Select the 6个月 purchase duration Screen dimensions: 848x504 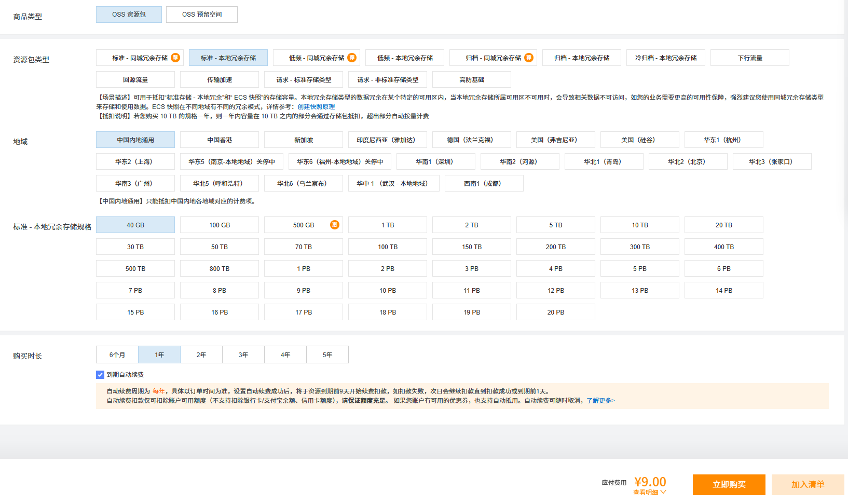(x=117, y=355)
